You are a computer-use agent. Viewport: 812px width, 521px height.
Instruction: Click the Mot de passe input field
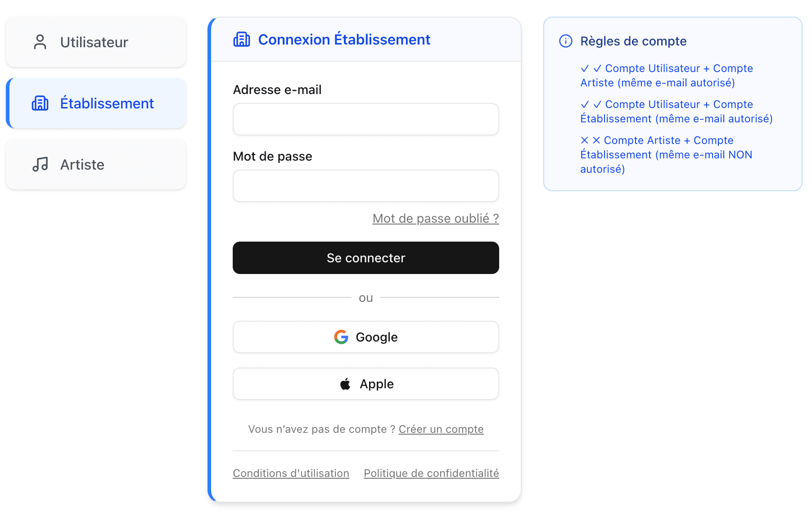tap(365, 185)
